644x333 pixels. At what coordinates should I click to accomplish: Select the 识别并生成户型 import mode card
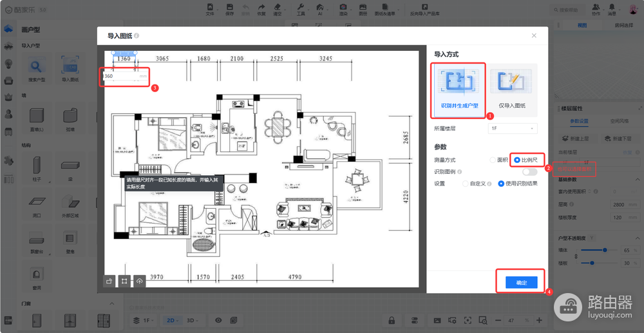click(460, 90)
